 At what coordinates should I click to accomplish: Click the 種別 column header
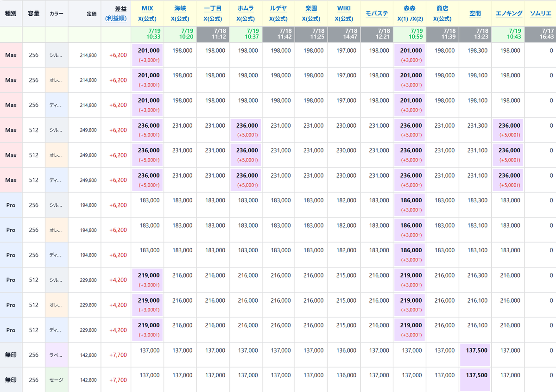tap(11, 13)
